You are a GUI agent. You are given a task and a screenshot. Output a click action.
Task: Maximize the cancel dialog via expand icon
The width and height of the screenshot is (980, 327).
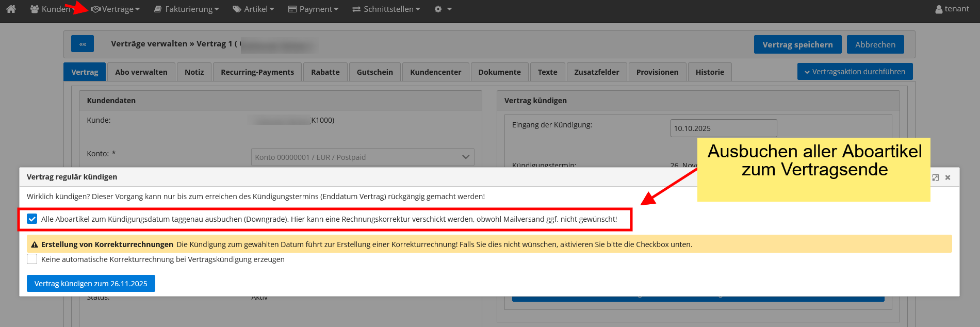pos(936,177)
